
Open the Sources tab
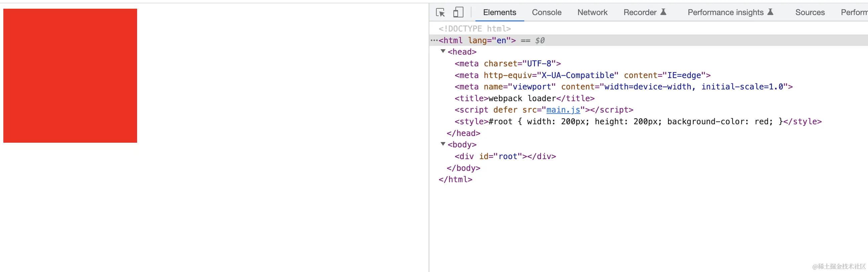click(x=810, y=12)
